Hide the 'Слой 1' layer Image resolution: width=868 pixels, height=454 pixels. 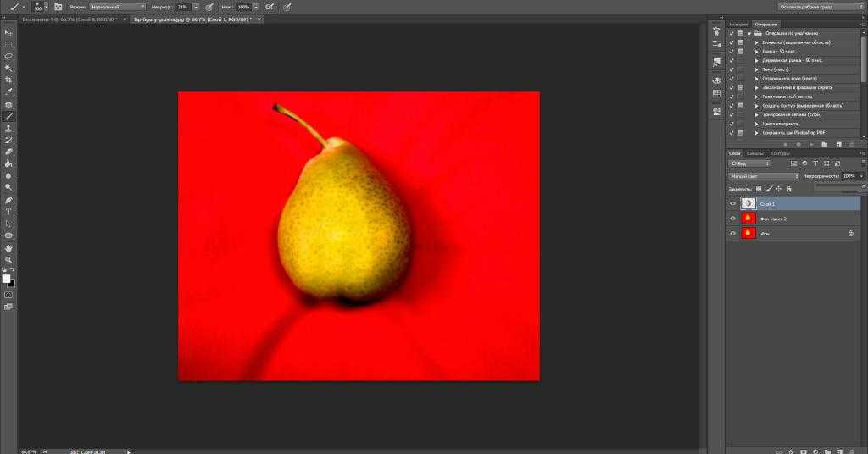pos(732,203)
